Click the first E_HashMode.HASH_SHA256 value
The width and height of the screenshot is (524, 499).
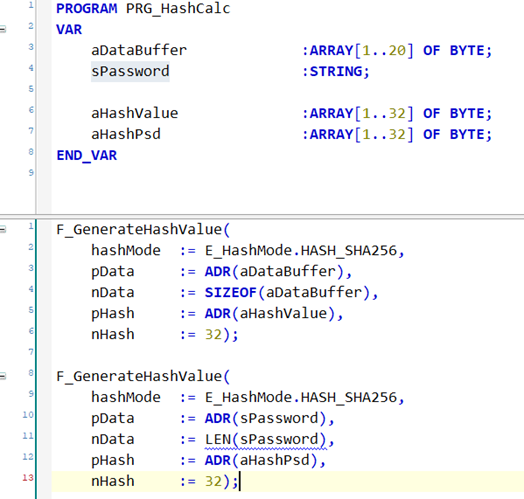point(301,250)
